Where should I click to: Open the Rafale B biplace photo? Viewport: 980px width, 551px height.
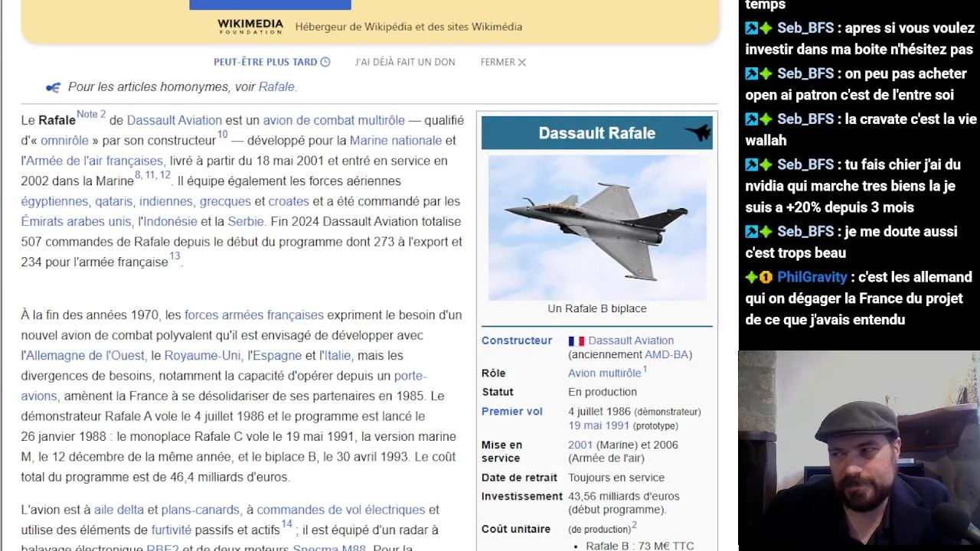pos(597,227)
